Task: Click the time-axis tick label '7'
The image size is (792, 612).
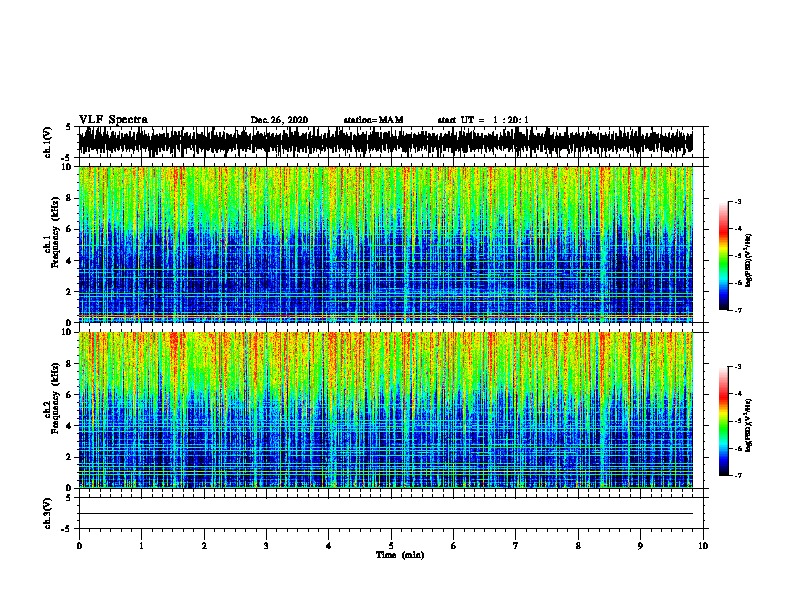Action: pos(516,546)
